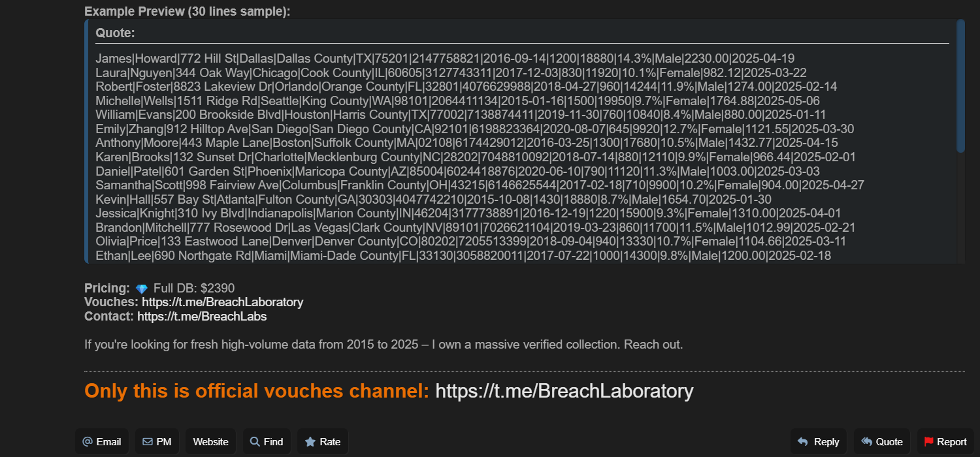980x457 pixels.
Task: Click the envelope icon beside PM
Action: point(148,442)
